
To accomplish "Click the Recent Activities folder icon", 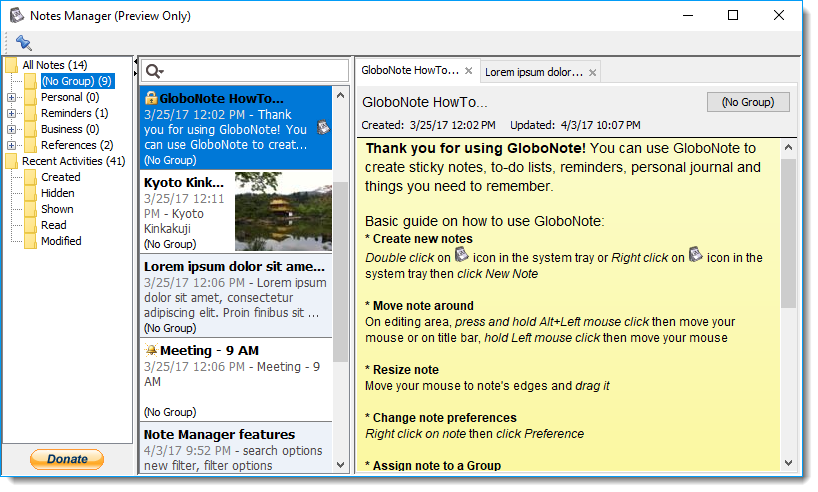I will [11, 161].
